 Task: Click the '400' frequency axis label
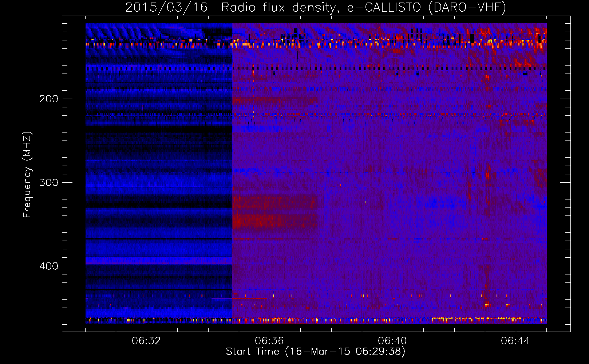pyautogui.click(x=48, y=266)
